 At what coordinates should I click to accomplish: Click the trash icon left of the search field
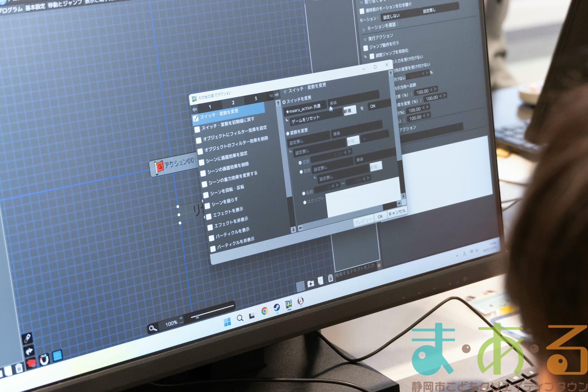[x=330, y=278]
